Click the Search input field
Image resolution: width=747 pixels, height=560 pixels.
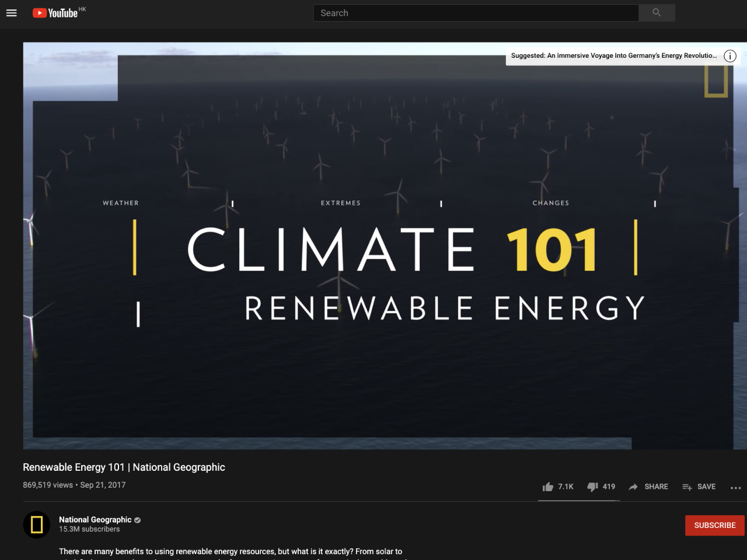coord(476,13)
